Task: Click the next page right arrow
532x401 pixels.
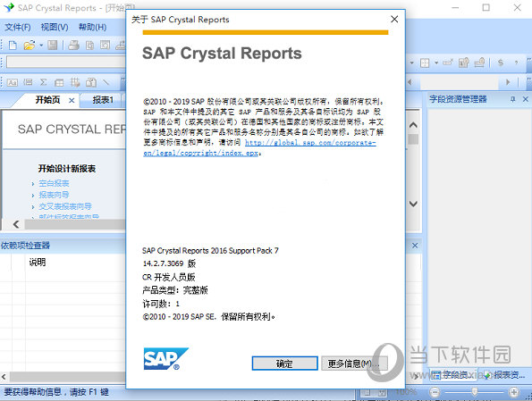Action: point(508,82)
